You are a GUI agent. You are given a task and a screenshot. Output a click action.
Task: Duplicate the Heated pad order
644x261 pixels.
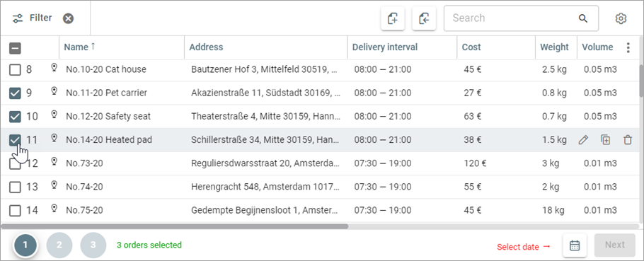(x=605, y=140)
